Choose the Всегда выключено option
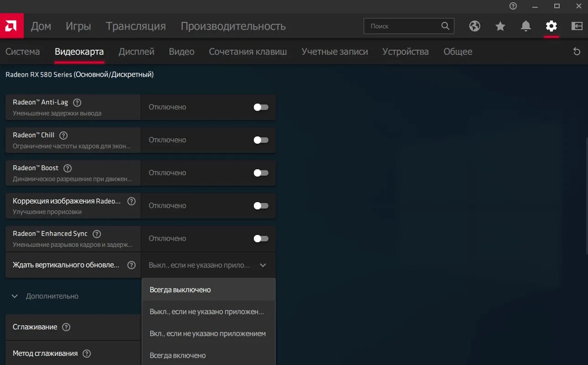The height and width of the screenshot is (365, 588). [x=180, y=289]
